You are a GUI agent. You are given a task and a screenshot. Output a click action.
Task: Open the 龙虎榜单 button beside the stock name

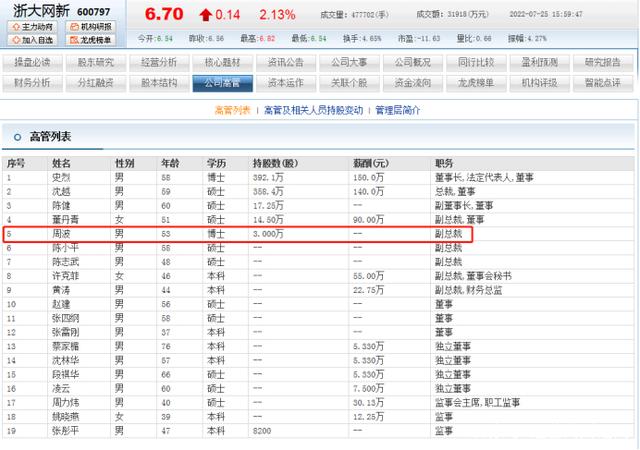pyautogui.click(x=91, y=40)
